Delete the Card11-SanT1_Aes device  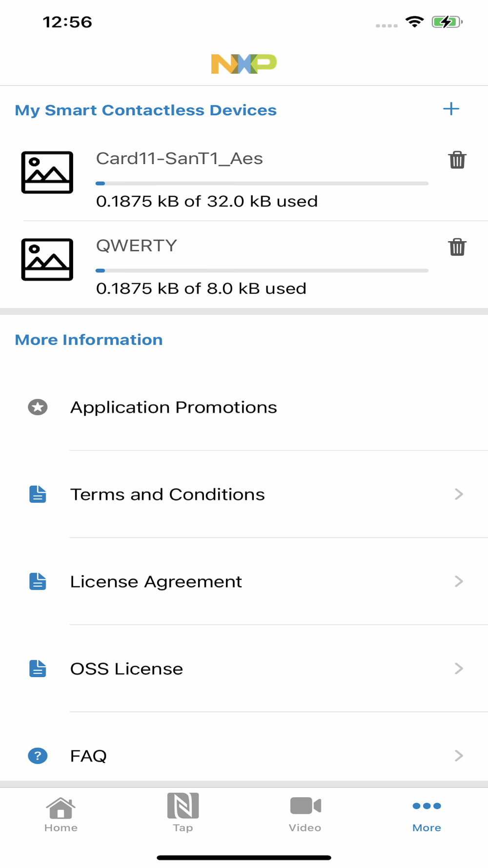pos(457,160)
